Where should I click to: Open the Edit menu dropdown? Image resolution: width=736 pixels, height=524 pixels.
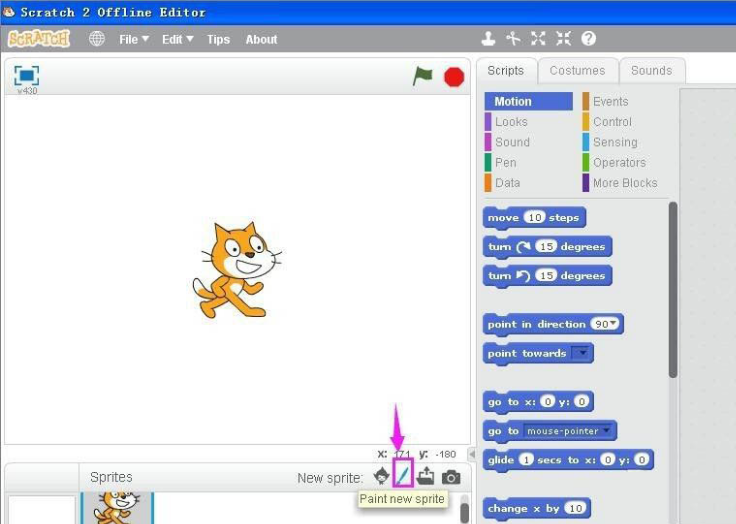pyautogui.click(x=177, y=39)
